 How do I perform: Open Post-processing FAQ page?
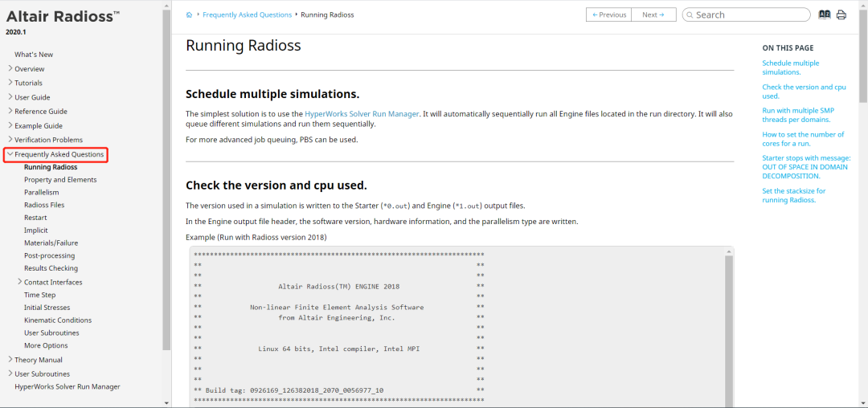[49, 255]
